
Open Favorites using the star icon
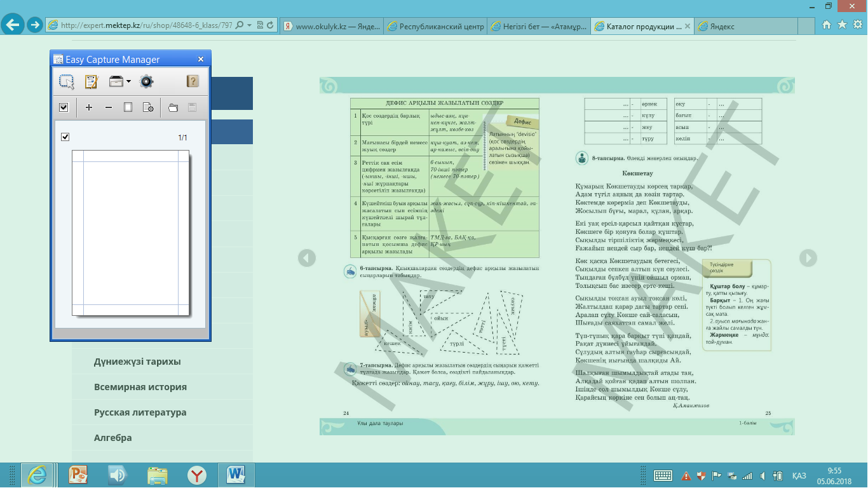(842, 25)
